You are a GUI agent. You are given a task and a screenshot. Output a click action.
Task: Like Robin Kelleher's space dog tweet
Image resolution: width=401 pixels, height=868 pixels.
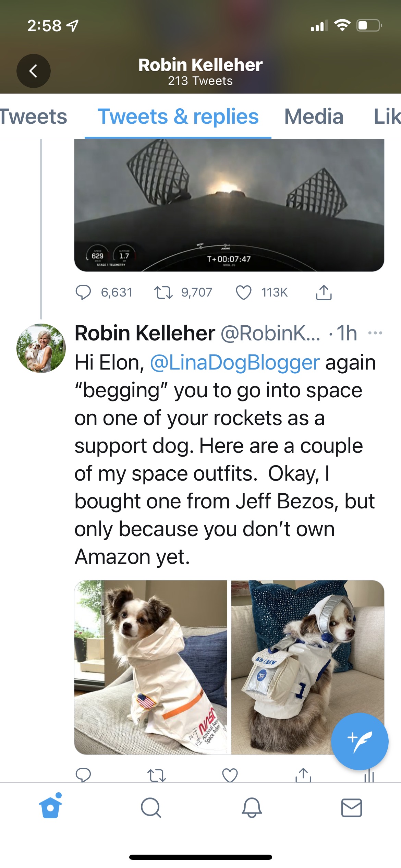pos(230,775)
